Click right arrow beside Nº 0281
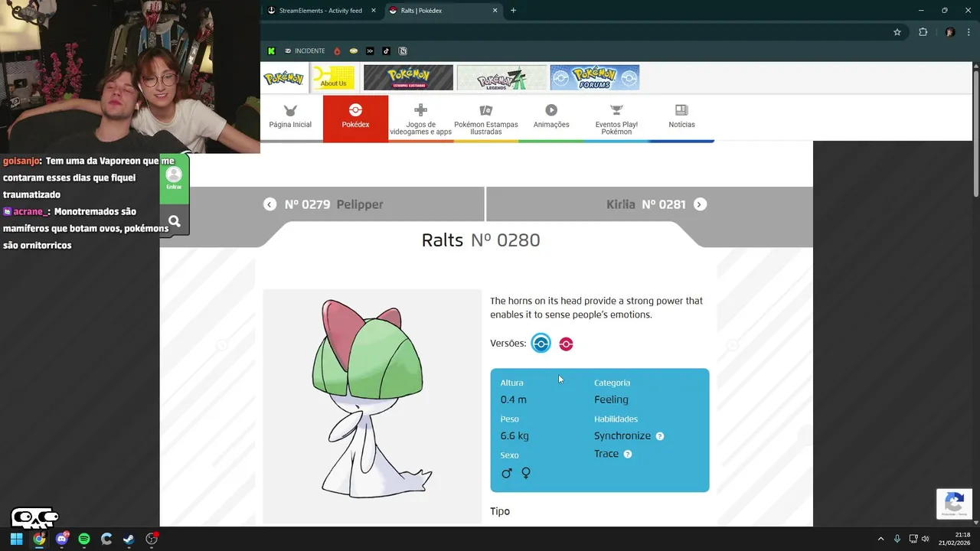The width and height of the screenshot is (980, 551). pyautogui.click(x=700, y=204)
